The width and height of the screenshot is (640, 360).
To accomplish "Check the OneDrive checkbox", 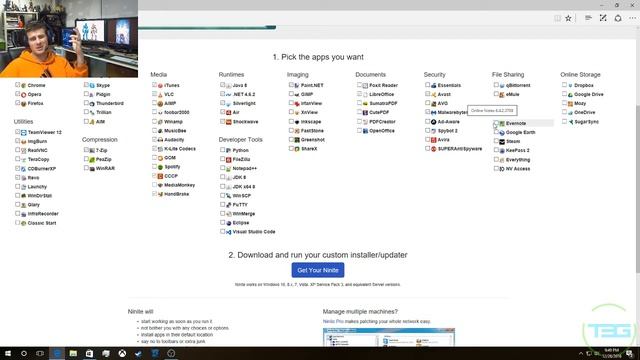I will point(564,112).
